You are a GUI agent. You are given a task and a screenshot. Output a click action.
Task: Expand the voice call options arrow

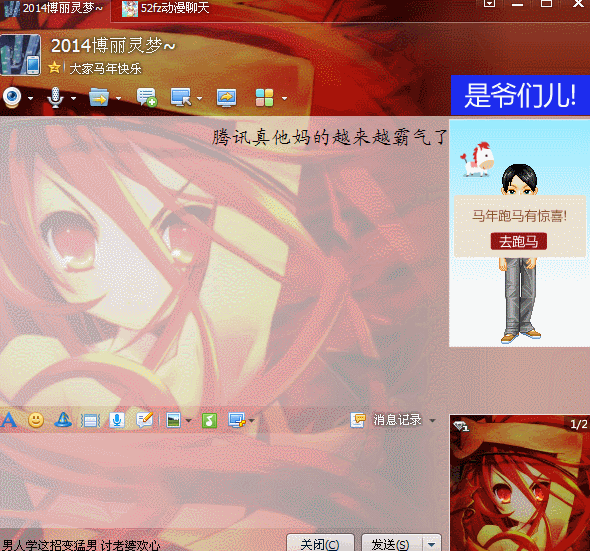[74, 99]
